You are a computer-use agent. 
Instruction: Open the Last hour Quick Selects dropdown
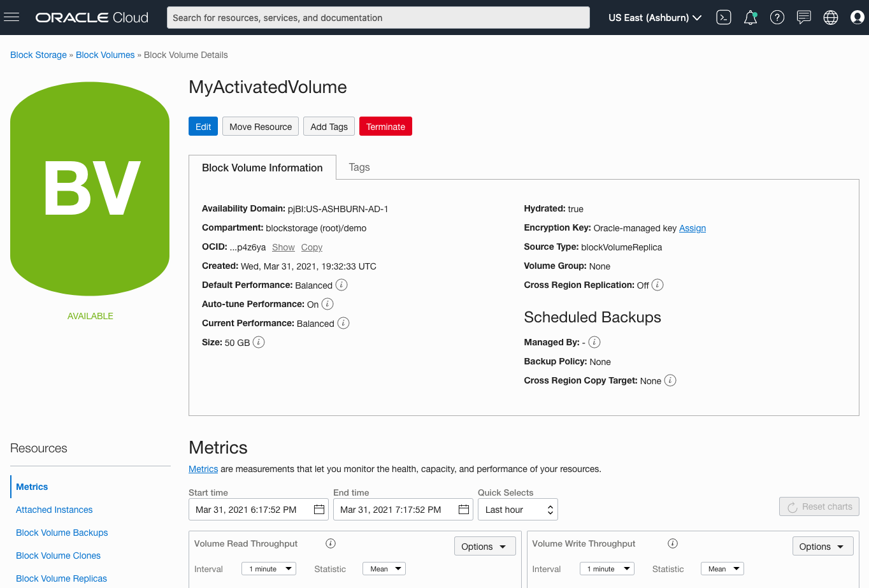pos(517,509)
